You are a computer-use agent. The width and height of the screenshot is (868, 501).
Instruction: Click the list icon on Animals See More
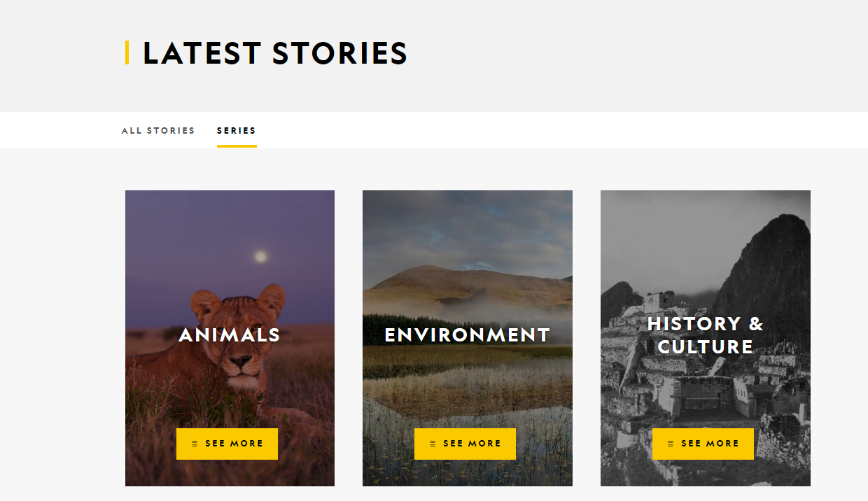(x=195, y=444)
